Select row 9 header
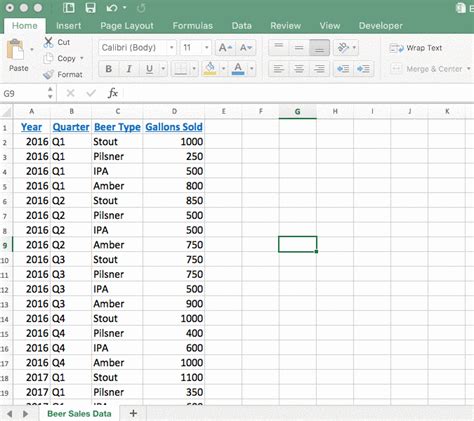Image resolution: width=474 pixels, height=421 pixels. click(x=5, y=245)
